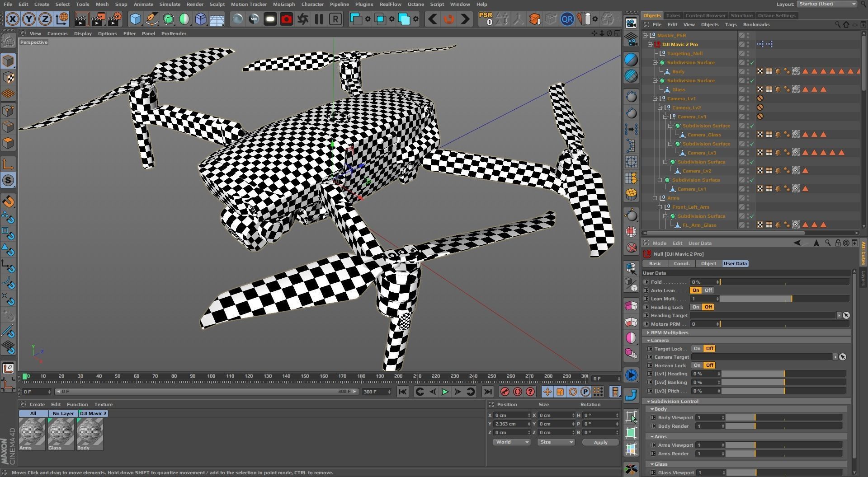Click the magnet tool icon in left palette
868x477 pixels.
[8, 201]
